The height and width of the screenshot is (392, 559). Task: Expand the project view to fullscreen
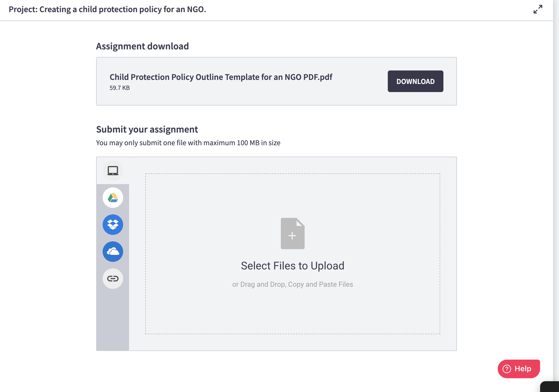[x=538, y=9]
